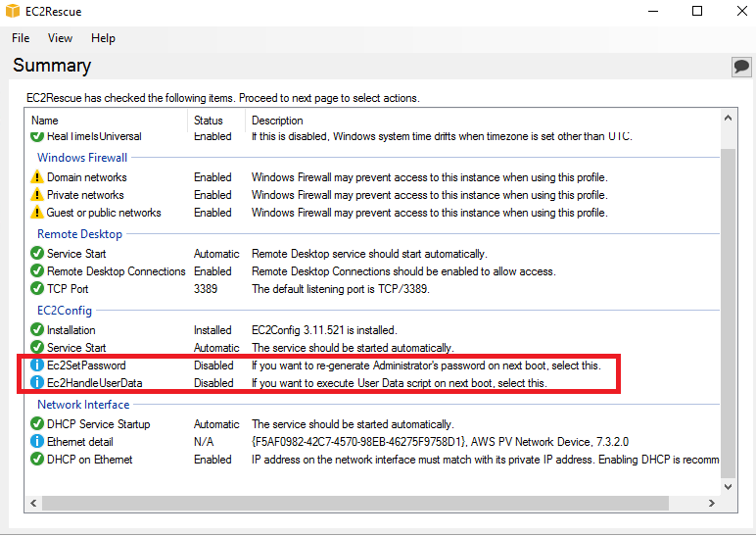This screenshot has width=756, height=536.
Task: Click the Description column header
Action: (x=482, y=121)
